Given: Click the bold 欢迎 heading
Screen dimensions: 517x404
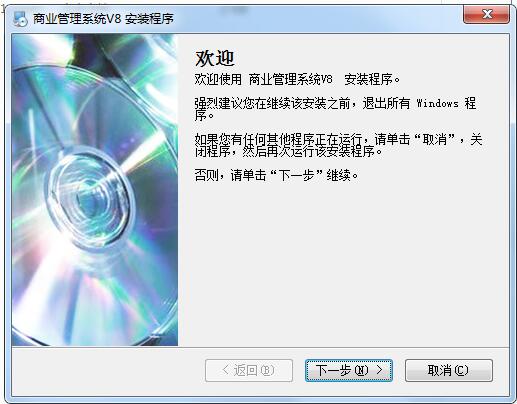Looking at the screenshot, I should tap(215, 58).
